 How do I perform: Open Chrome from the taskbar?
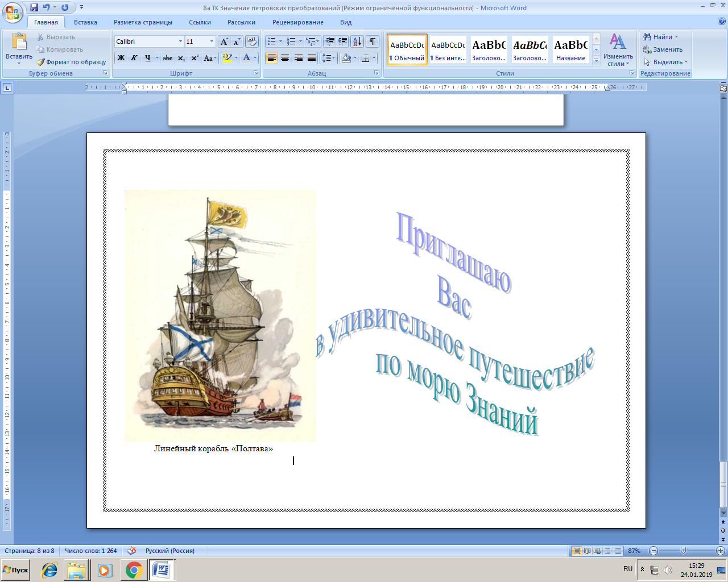click(x=134, y=570)
